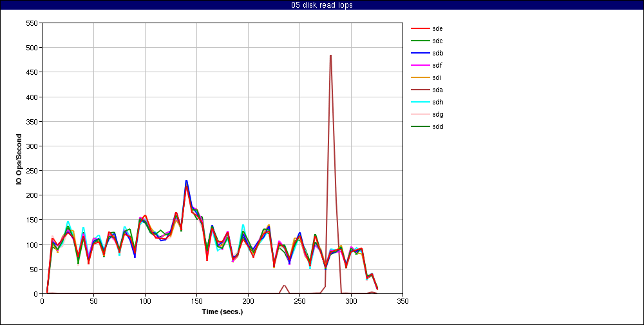
Task: Click the red sde legend line swatch
Action: [420, 29]
